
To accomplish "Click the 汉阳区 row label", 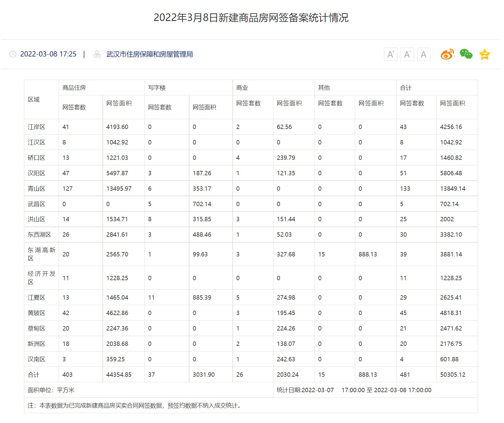I will click(36, 173).
